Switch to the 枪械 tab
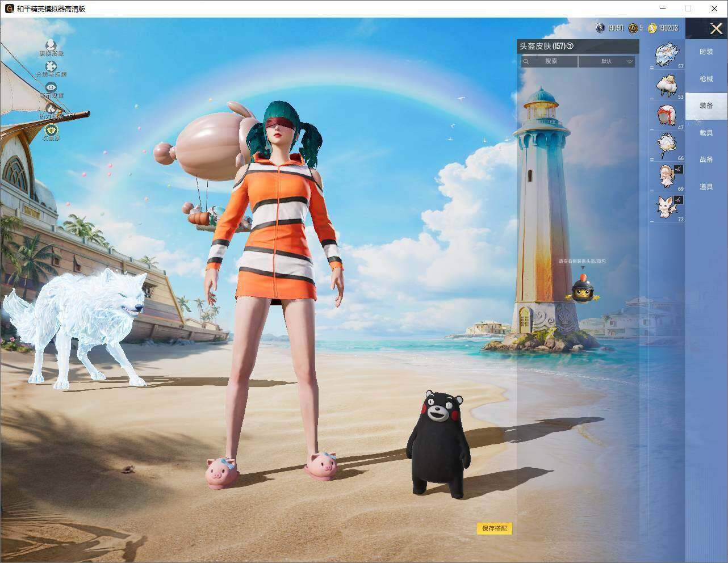728x563 pixels. (x=706, y=79)
